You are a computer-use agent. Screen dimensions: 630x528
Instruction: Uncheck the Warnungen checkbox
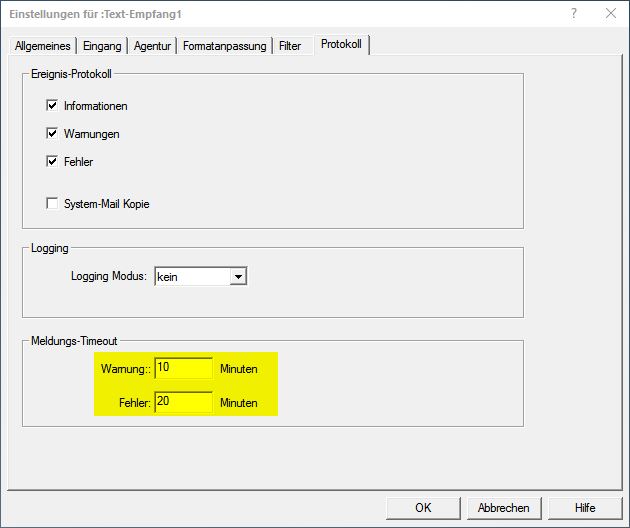[x=52, y=133]
